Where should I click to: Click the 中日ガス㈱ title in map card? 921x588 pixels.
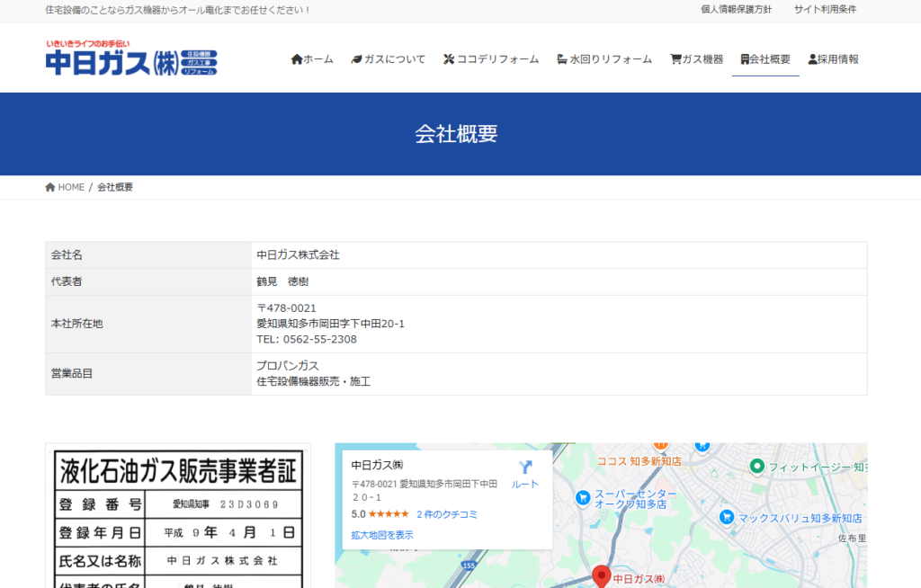[377, 465]
